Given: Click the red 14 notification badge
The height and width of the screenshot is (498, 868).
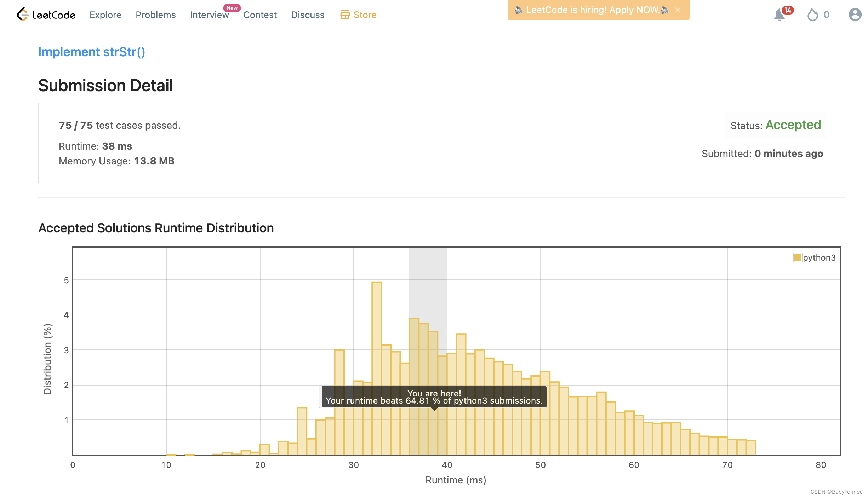Looking at the screenshot, I should (788, 10).
